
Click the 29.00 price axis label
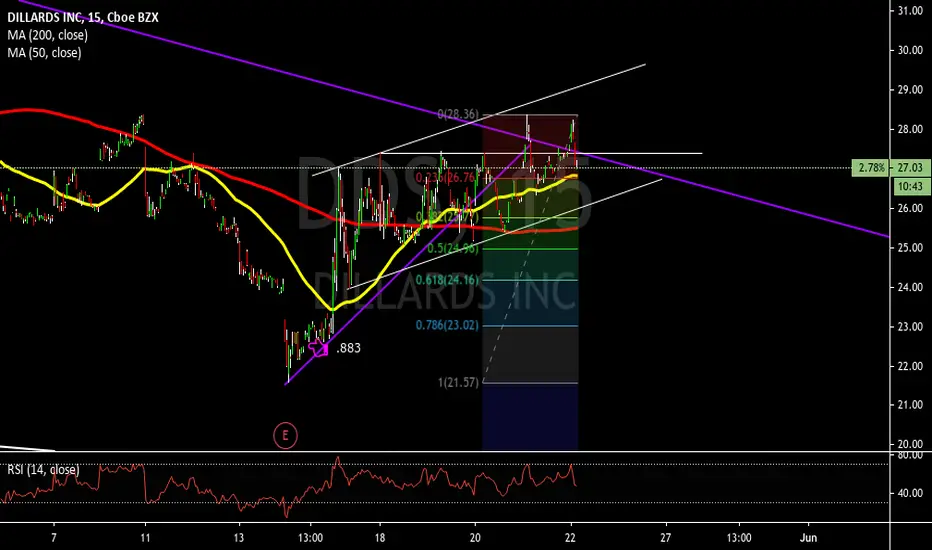(910, 90)
